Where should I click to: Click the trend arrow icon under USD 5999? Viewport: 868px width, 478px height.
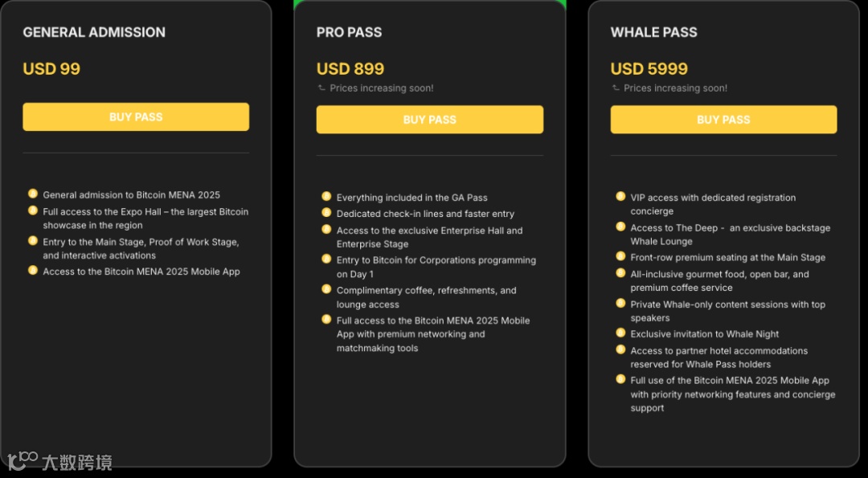click(616, 88)
